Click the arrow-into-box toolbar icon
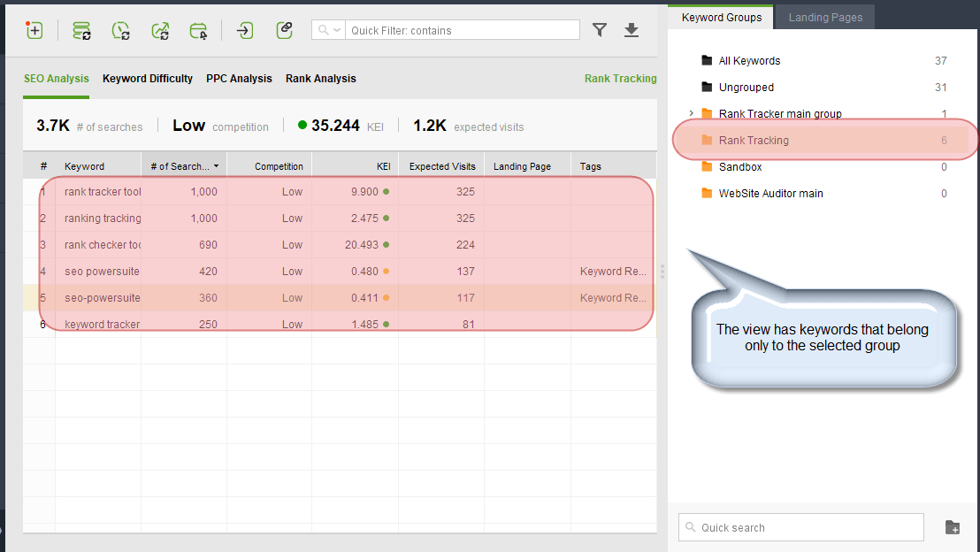980x552 pixels. coord(244,30)
